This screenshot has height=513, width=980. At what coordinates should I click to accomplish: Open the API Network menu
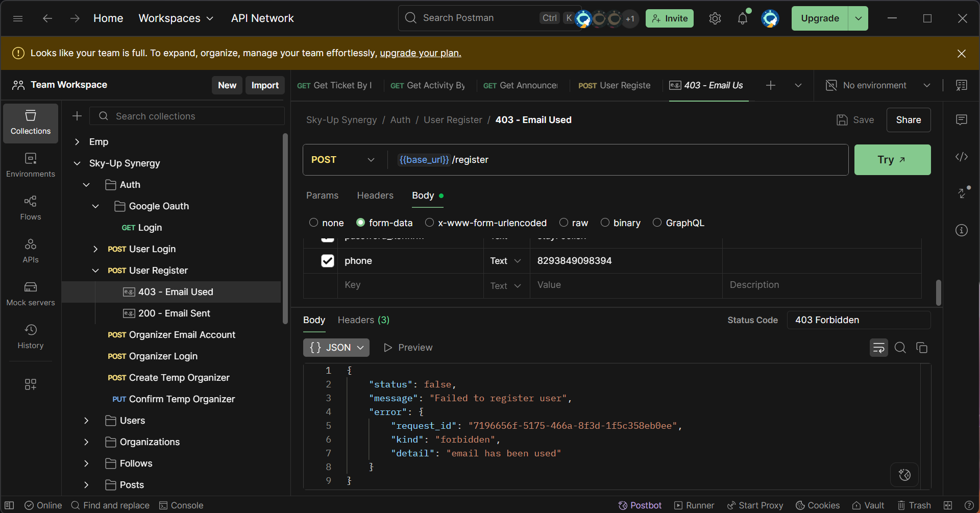pos(262,18)
